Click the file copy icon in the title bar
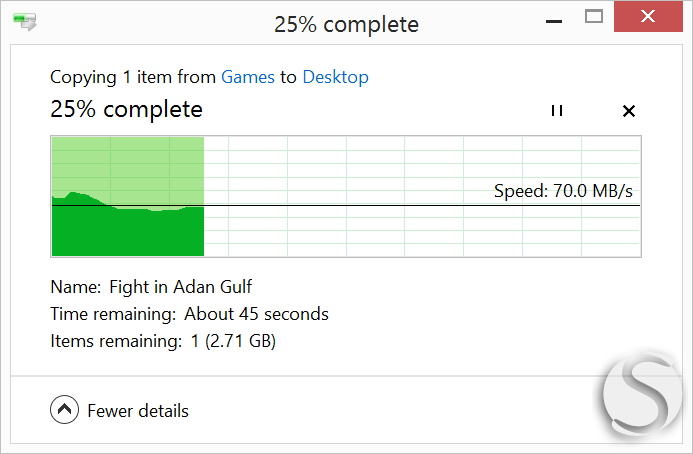The height and width of the screenshot is (454, 693). click(x=25, y=21)
